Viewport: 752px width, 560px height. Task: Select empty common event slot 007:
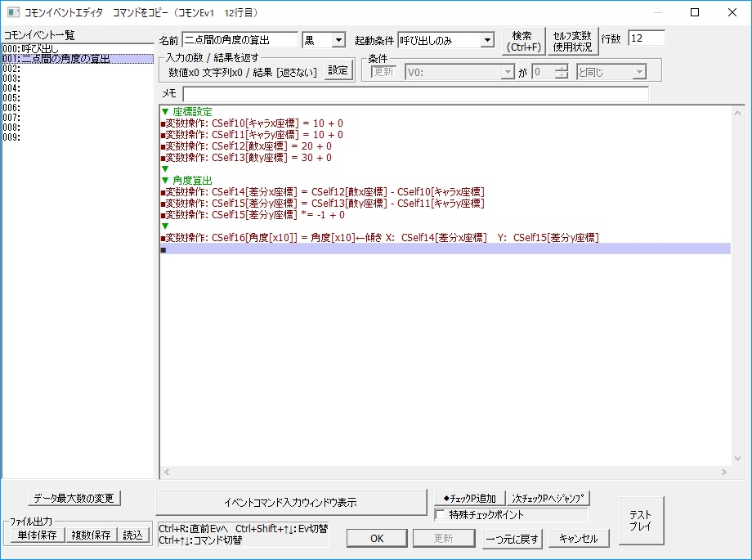point(78,118)
